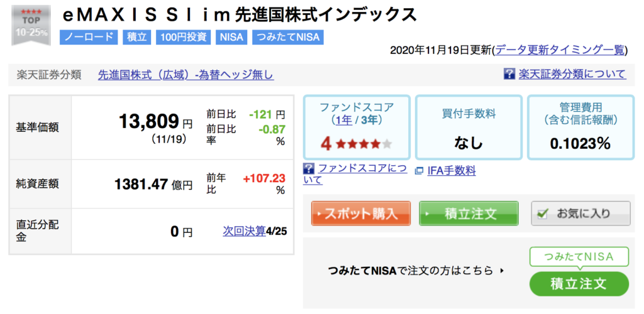Click the 楽天証券分類 label
The image size is (644, 314).
point(49,75)
